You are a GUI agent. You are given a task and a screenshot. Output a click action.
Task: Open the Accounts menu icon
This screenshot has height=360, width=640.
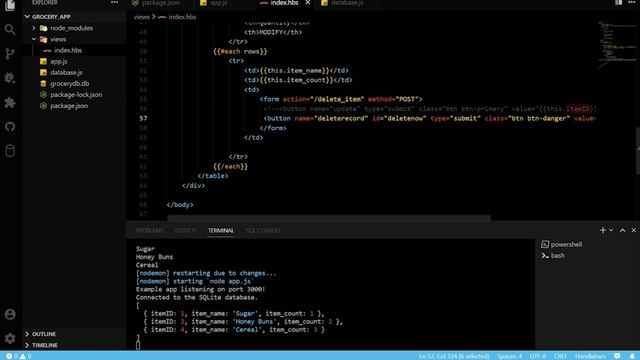click(10, 314)
